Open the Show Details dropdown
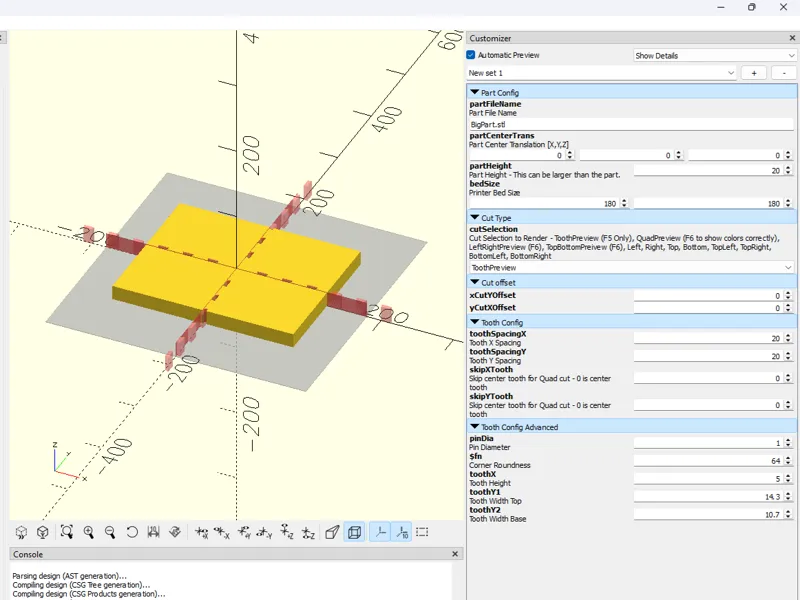The image size is (800, 600). point(714,55)
